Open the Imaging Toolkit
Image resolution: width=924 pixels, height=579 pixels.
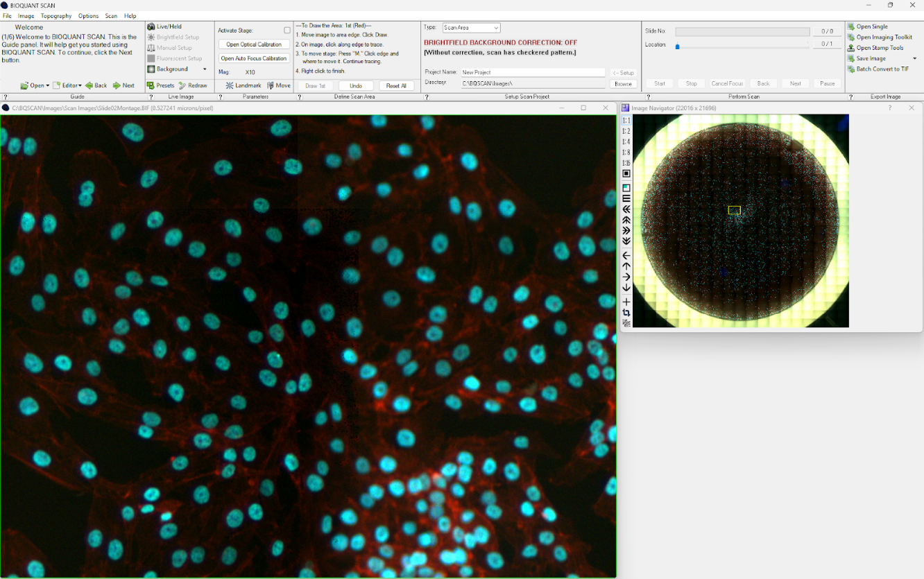click(880, 37)
